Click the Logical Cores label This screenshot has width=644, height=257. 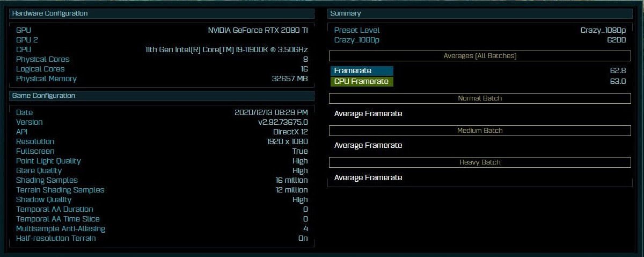pos(40,69)
